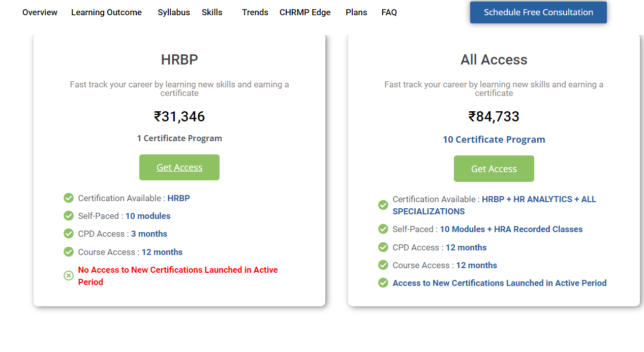The width and height of the screenshot is (644, 352).
Task: Click checkmark beside Access to New Certifications
Action: coord(383,283)
